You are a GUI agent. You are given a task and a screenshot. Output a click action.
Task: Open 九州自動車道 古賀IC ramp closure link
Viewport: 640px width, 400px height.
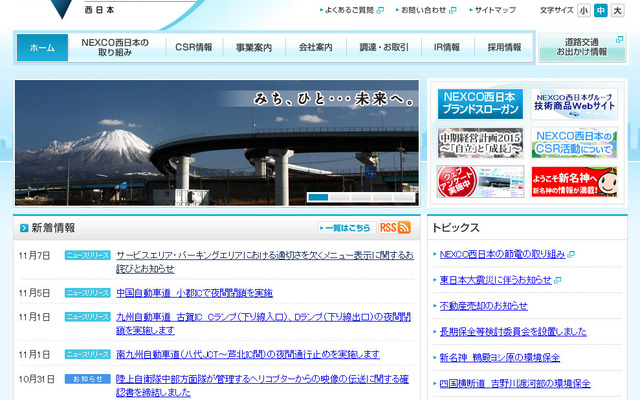264,324
